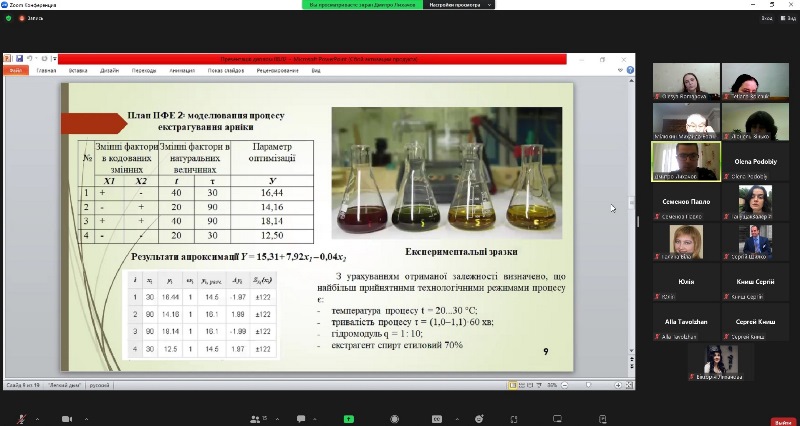The width and height of the screenshot is (800, 426).
Task: Go to next slide double arrow
Action: click(631, 367)
